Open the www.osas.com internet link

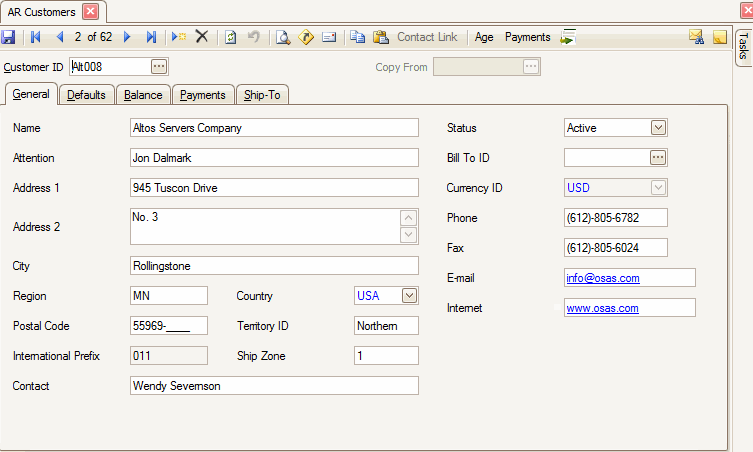click(x=602, y=308)
